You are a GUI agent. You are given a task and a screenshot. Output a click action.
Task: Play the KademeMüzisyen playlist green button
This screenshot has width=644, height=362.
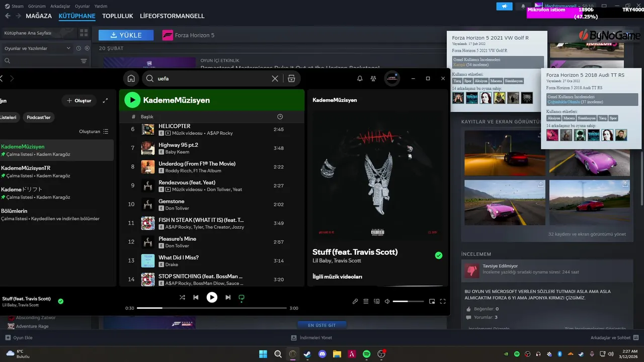point(132,100)
